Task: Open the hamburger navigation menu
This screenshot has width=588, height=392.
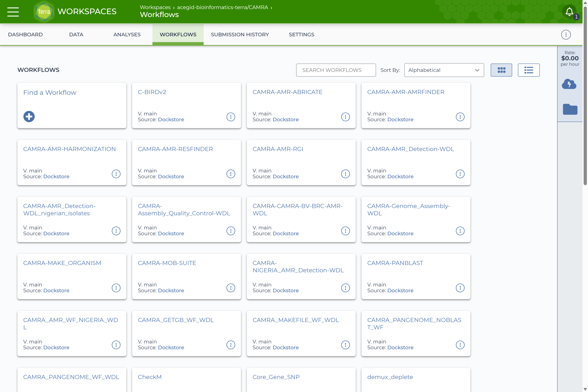Action: [13, 12]
